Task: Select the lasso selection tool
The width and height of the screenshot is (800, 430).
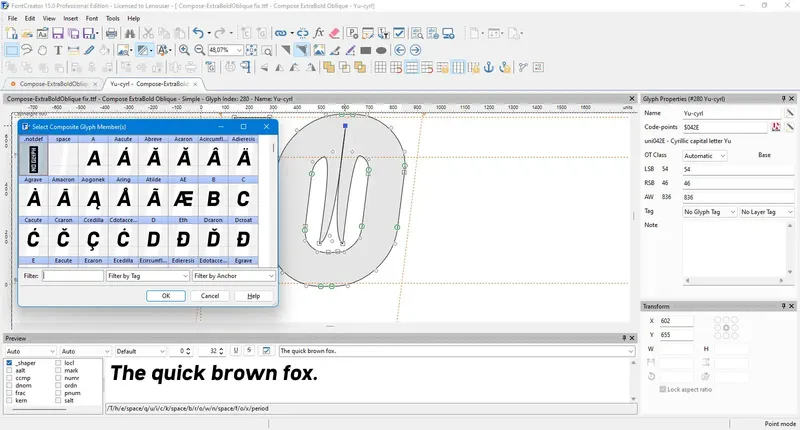Action: pyautogui.click(x=27, y=50)
